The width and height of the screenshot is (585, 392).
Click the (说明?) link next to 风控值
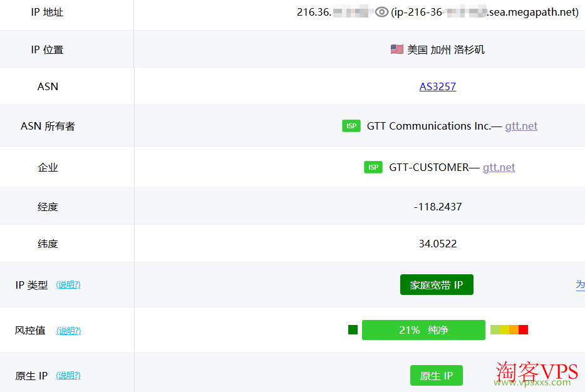[68, 331]
